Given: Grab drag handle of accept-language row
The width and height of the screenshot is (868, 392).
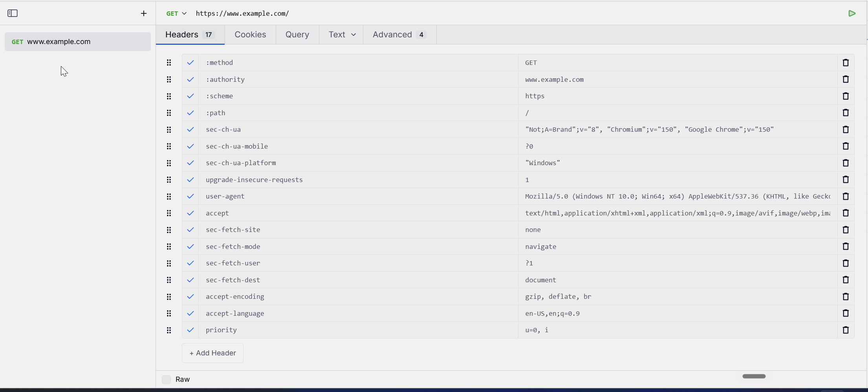Looking at the screenshot, I should (169, 313).
